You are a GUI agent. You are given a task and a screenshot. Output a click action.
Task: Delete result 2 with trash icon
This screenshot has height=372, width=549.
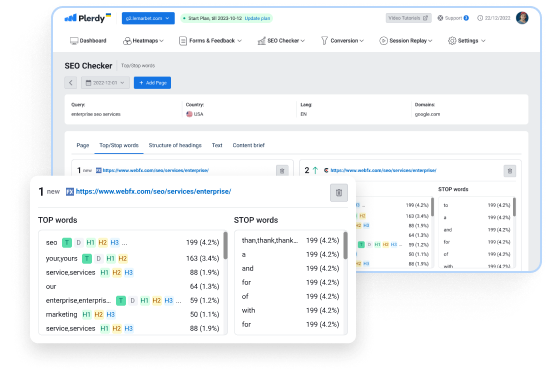pos(510,171)
